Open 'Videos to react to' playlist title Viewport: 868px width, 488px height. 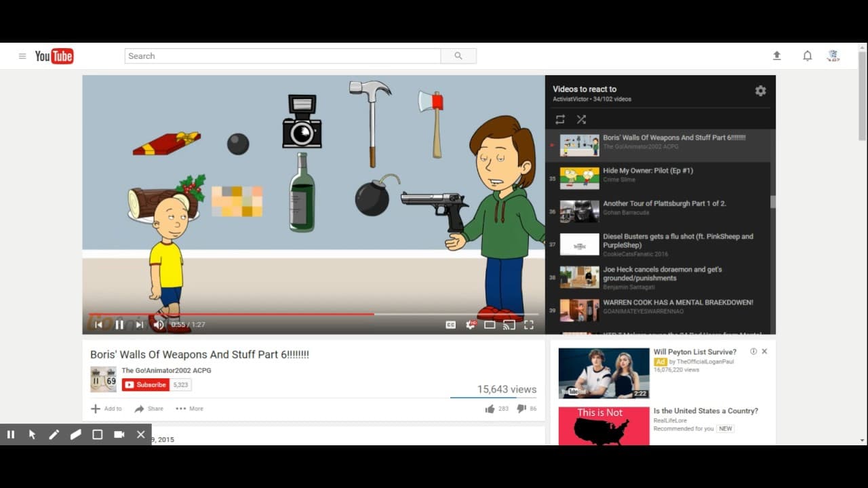click(585, 89)
